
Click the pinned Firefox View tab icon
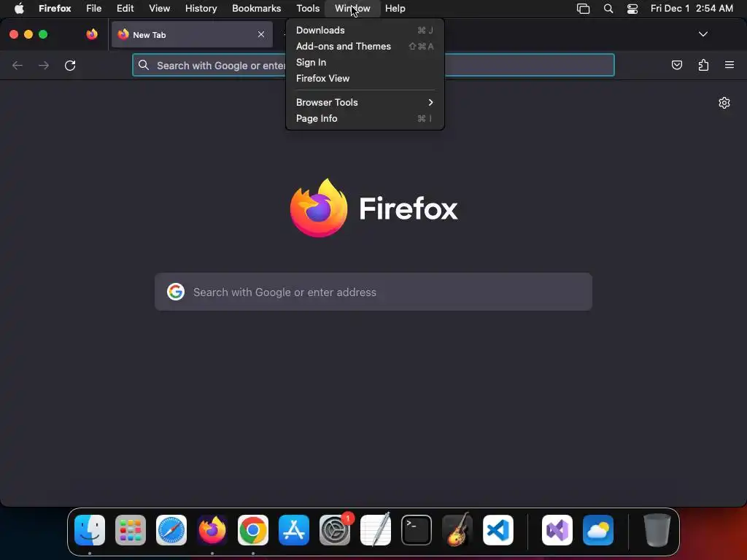(92, 34)
